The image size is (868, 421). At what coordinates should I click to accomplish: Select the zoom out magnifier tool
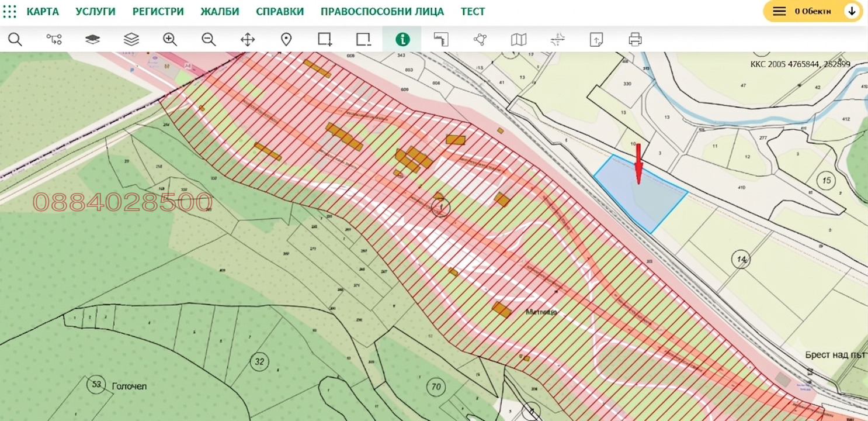pyautogui.click(x=209, y=39)
